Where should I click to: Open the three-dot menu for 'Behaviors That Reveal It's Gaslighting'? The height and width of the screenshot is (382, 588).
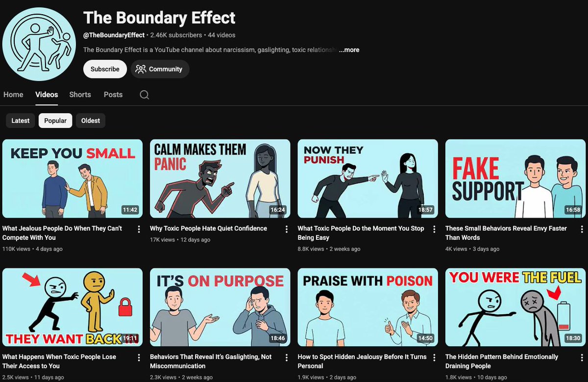287,357
